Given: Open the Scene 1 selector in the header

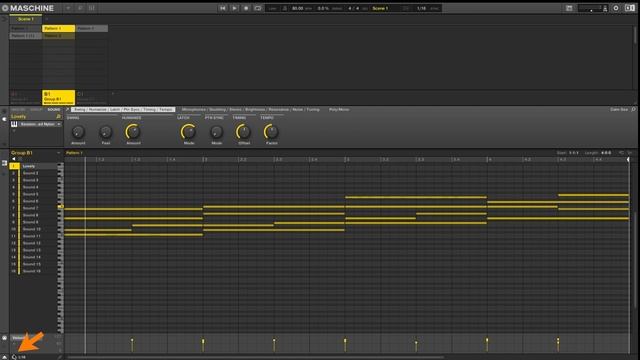Looking at the screenshot, I should 380,8.
